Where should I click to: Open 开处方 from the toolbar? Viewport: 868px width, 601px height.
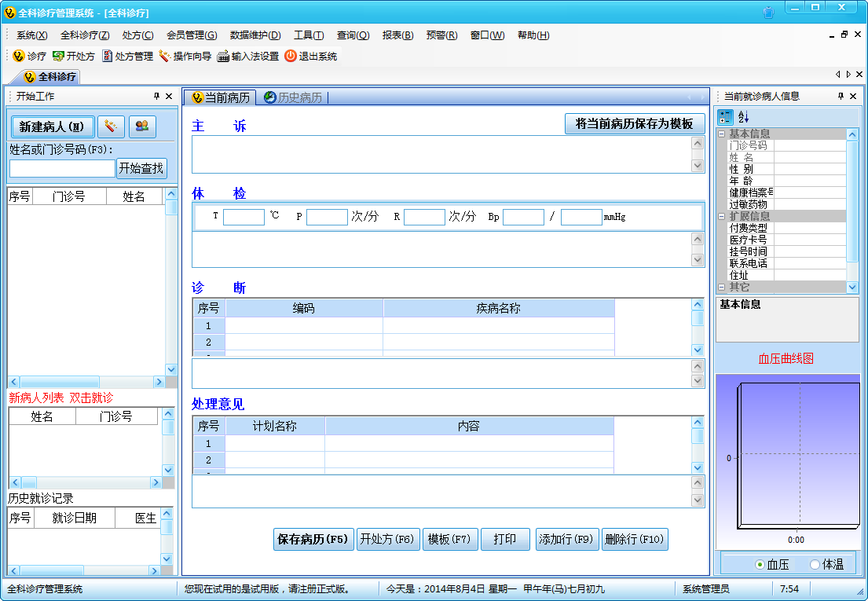pos(74,56)
